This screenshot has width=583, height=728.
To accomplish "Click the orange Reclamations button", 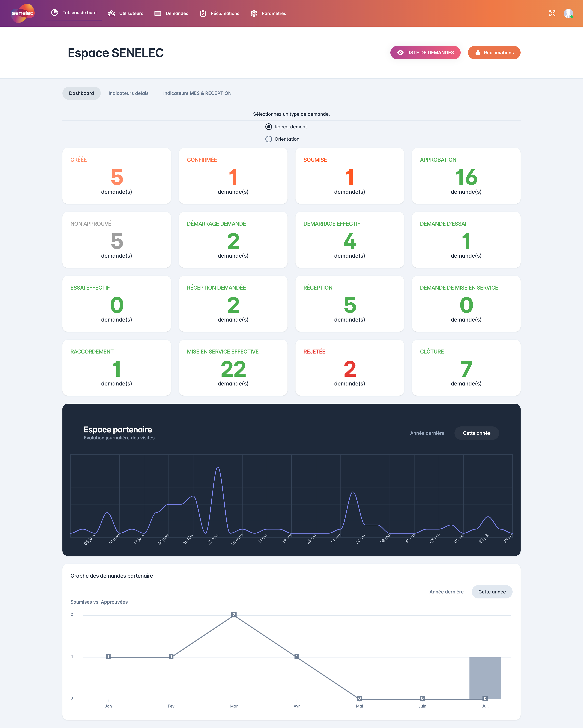I will click(x=494, y=53).
